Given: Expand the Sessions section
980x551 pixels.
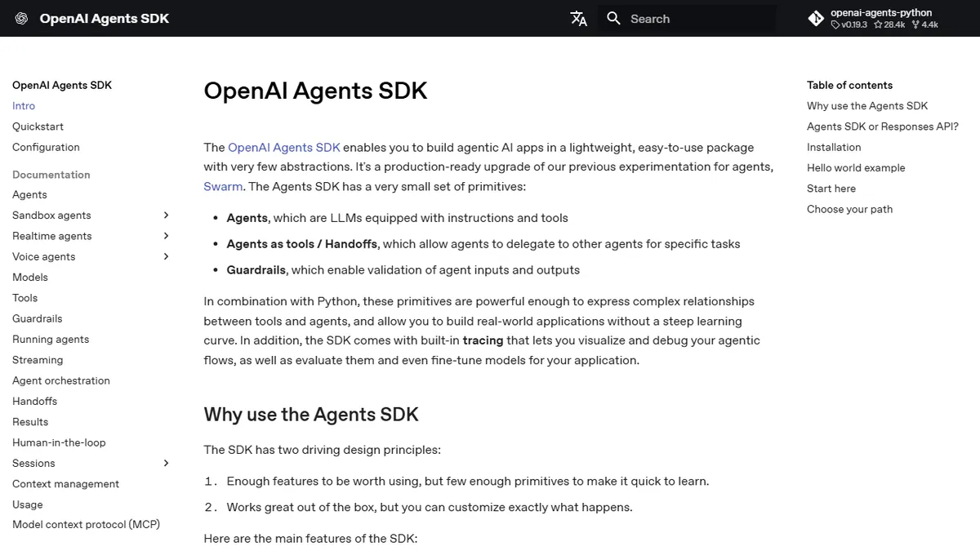Looking at the screenshot, I should click(166, 463).
